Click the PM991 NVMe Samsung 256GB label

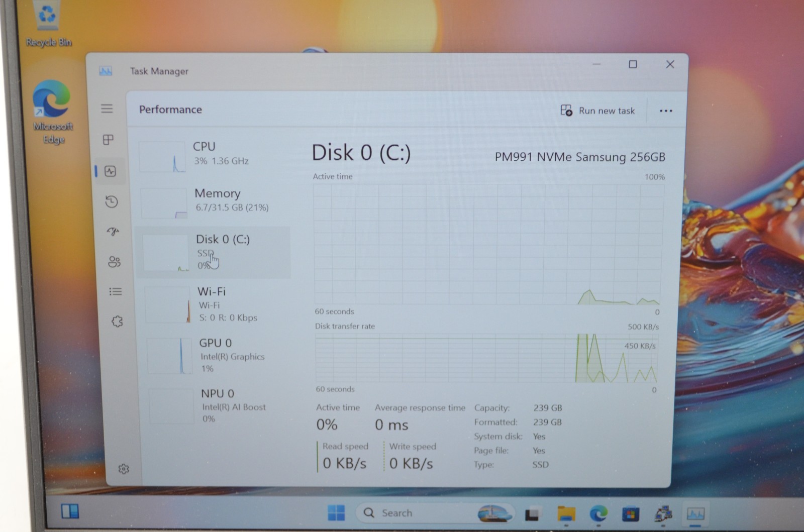point(580,157)
